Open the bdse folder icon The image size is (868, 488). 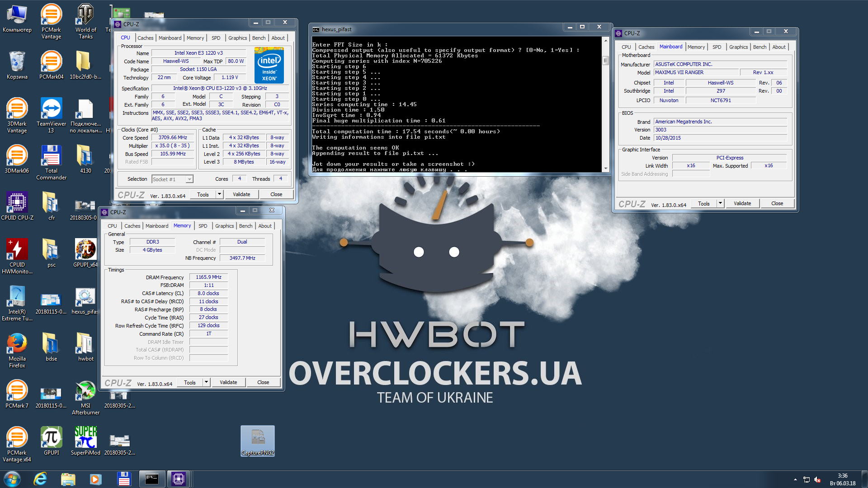pos(51,347)
